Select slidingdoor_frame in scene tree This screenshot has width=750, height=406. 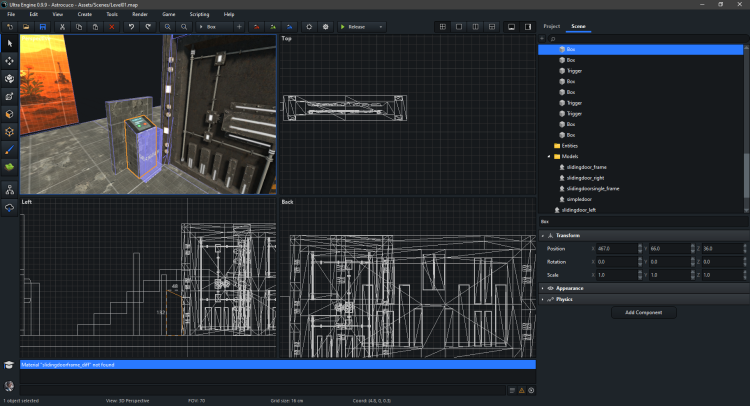point(587,167)
